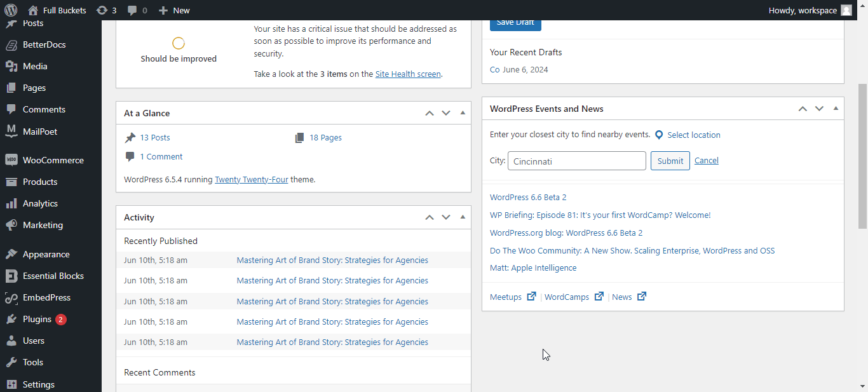This screenshot has height=392, width=868.
Task: Open the Plugins menu label
Action: point(37,319)
